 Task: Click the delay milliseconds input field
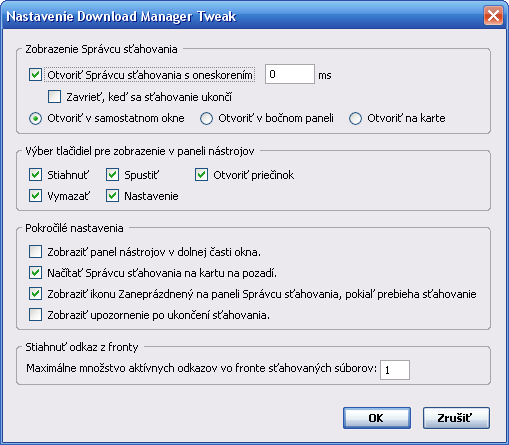click(290, 74)
